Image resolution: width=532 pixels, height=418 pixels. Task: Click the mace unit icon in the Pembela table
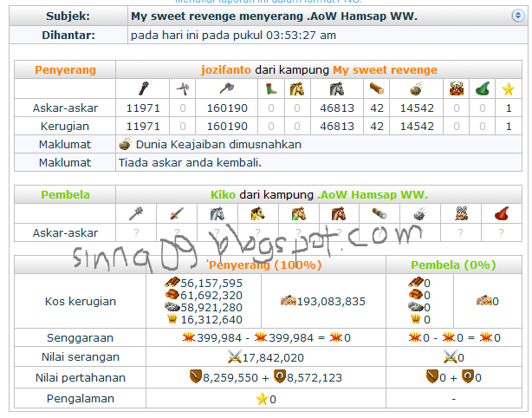[x=136, y=214]
